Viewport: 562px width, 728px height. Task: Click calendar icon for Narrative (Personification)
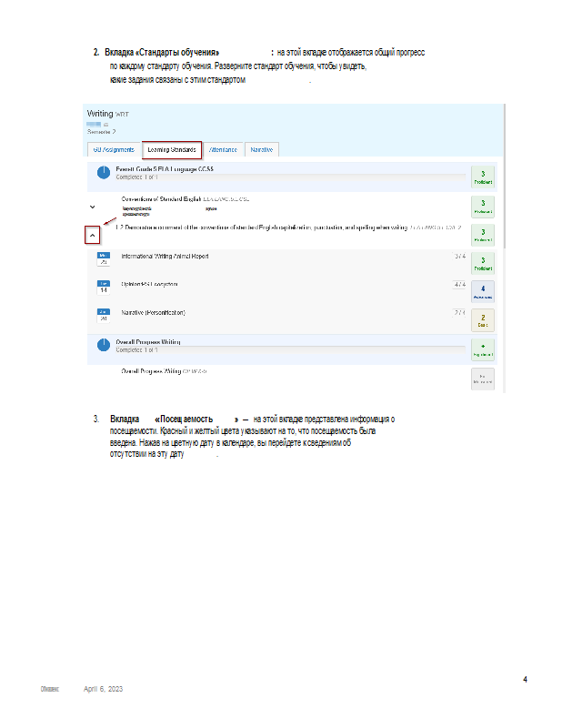click(x=104, y=315)
